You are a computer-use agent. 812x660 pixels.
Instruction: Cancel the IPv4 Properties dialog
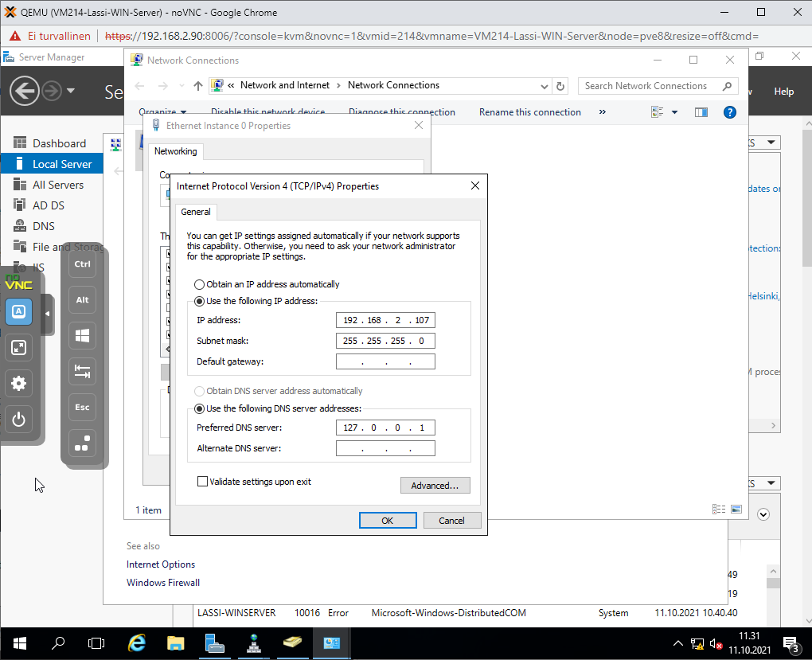[x=451, y=521]
